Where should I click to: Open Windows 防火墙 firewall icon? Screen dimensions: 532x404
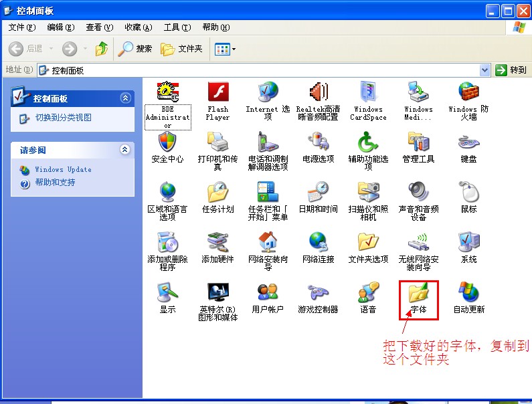(x=468, y=92)
